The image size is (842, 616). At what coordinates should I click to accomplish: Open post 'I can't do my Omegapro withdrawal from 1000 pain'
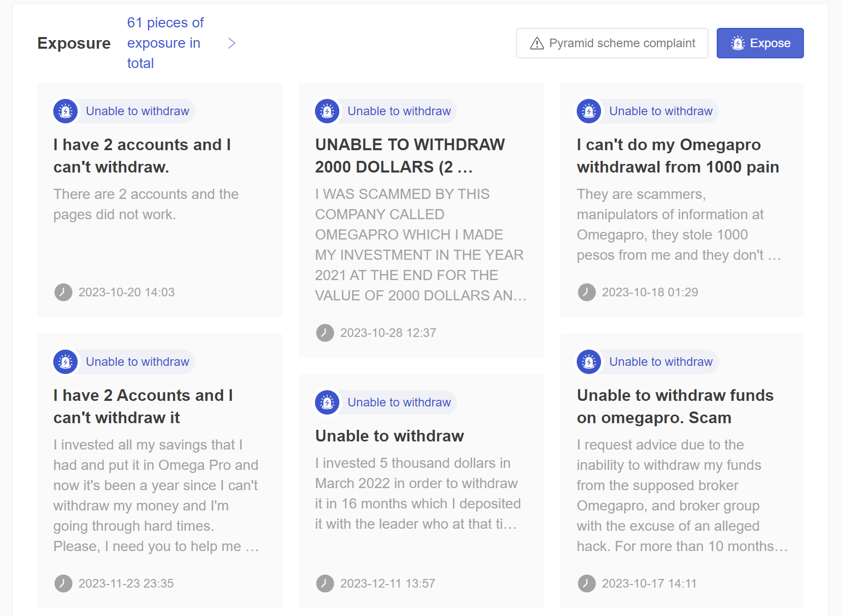tap(678, 156)
